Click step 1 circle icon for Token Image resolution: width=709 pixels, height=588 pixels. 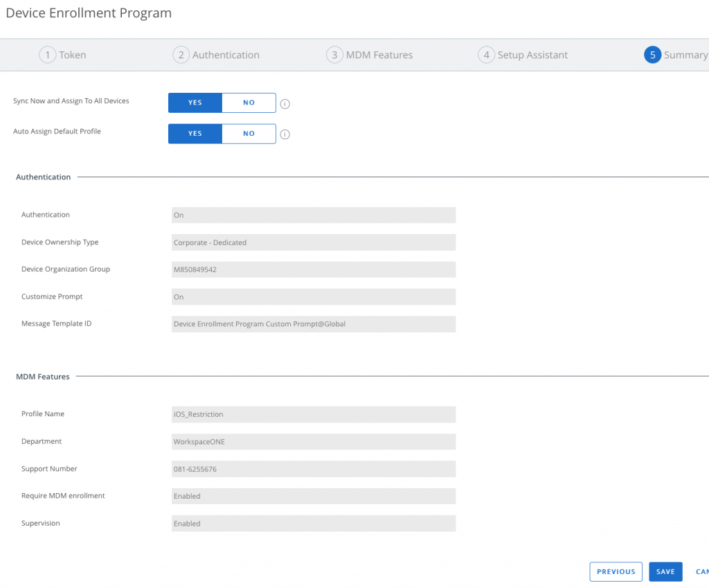click(47, 55)
